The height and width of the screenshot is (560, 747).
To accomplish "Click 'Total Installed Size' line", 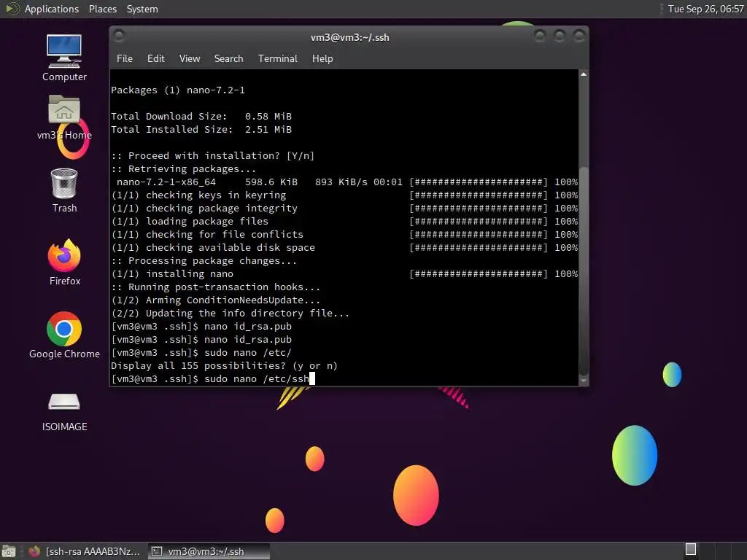I will [201, 130].
